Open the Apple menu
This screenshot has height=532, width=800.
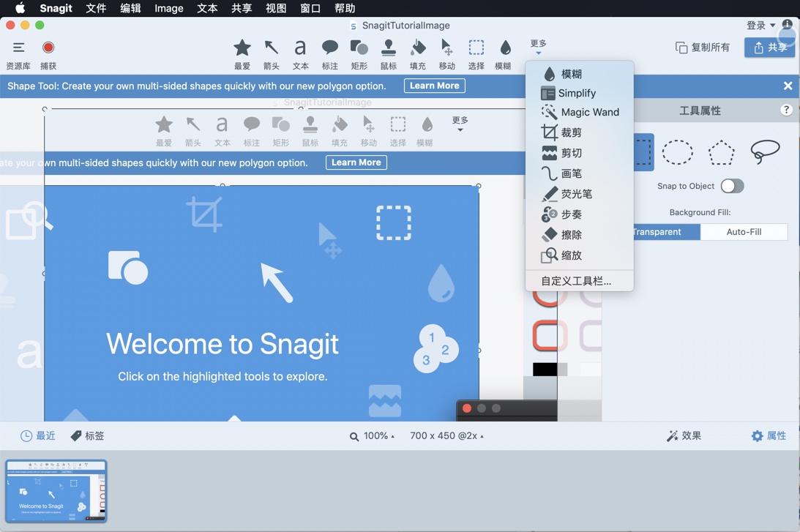pyautogui.click(x=20, y=8)
